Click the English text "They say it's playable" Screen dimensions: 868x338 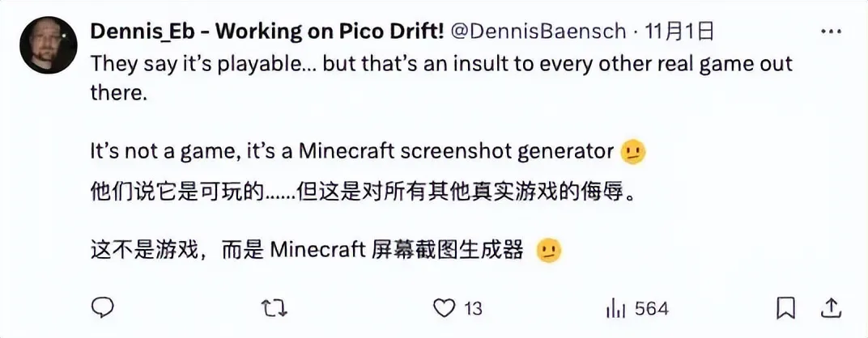click(202, 63)
